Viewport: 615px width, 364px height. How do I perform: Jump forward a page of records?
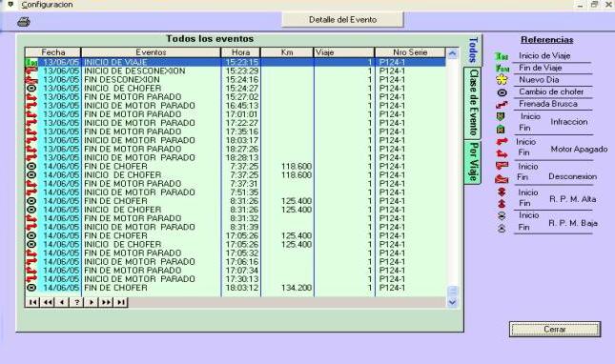point(106,302)
